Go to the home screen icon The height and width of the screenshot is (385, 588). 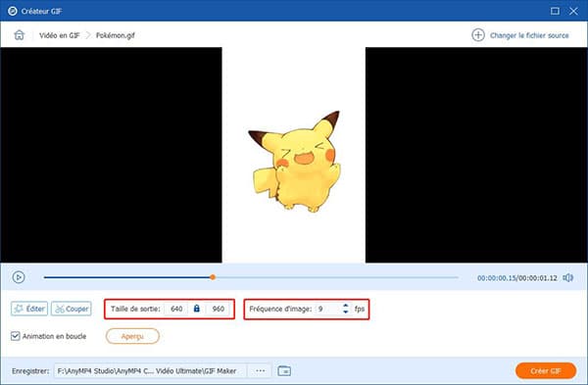pos(20,35)
